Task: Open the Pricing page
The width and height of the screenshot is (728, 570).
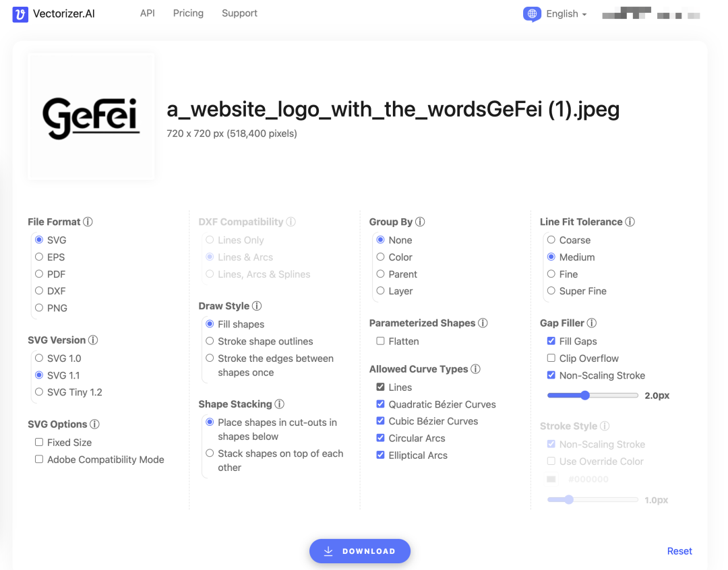Action: (188, 13)
